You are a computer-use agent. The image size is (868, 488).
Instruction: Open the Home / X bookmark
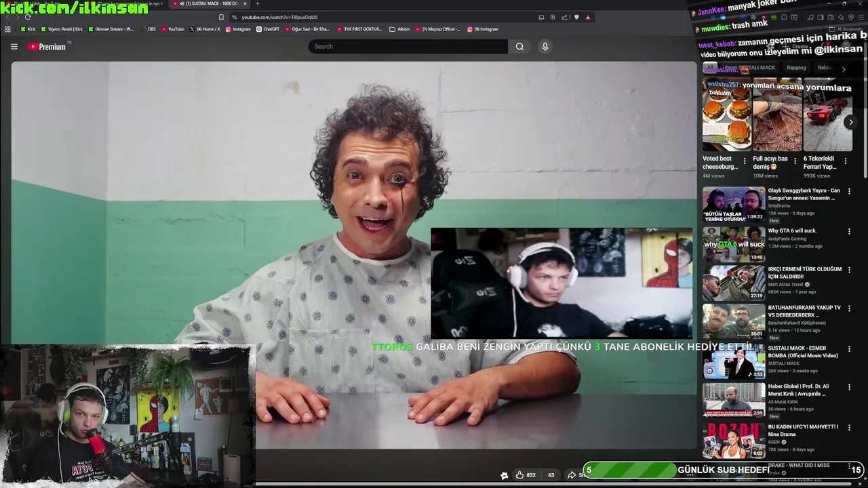click(205, 29)
